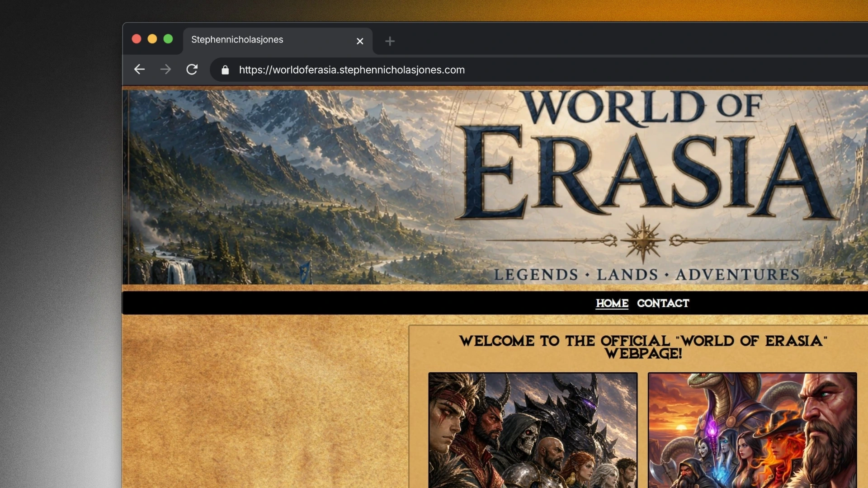Image resolution: width=868 pixels, height=488 pixels.
Task: Click the address bar URL field
Action: point(538,70)
